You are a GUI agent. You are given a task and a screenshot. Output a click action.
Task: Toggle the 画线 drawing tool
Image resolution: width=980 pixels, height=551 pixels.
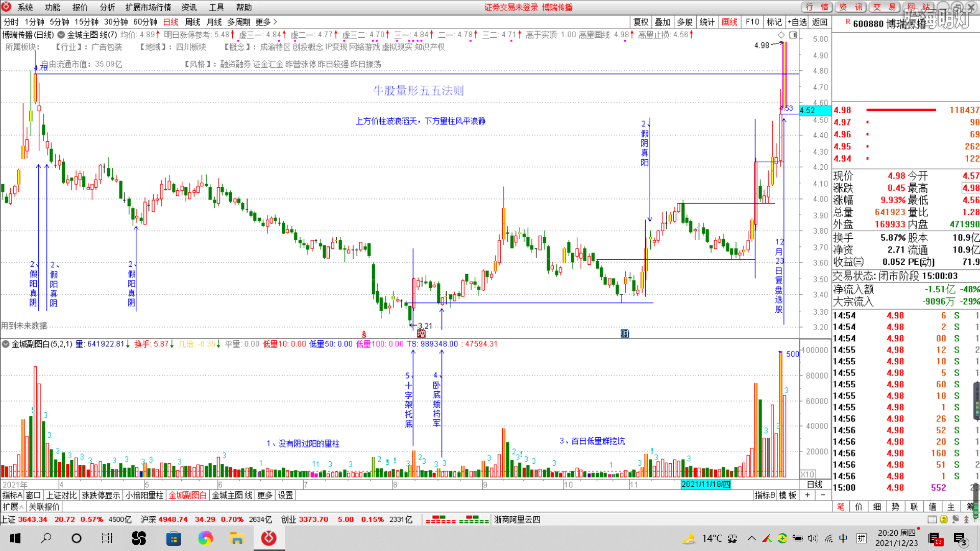coord(729,22)
